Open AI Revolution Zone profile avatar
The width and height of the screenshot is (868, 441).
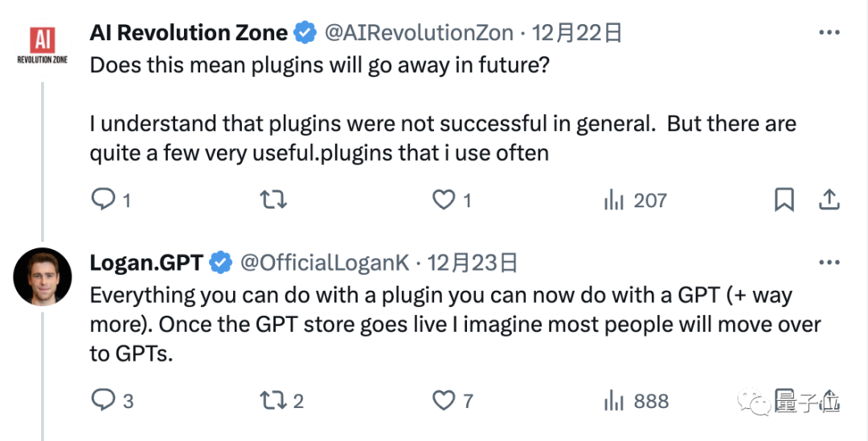pos(43,47)
